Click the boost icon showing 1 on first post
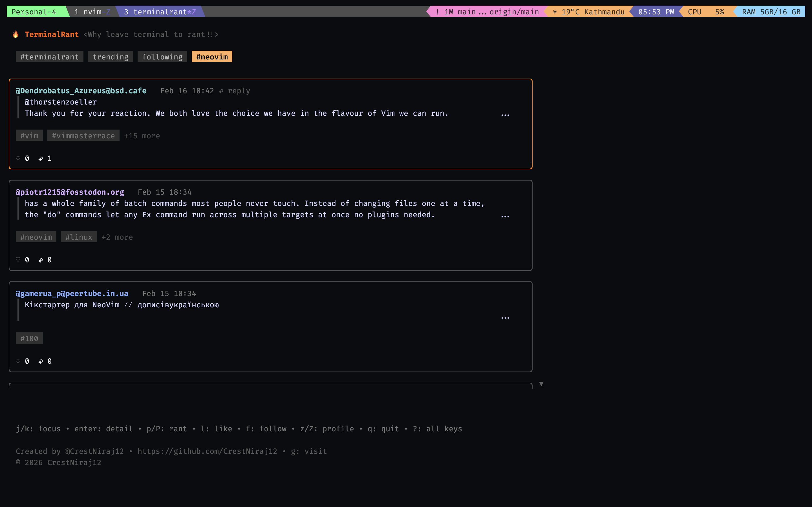This screenshot has height=507, width=812. coord(41,158)
